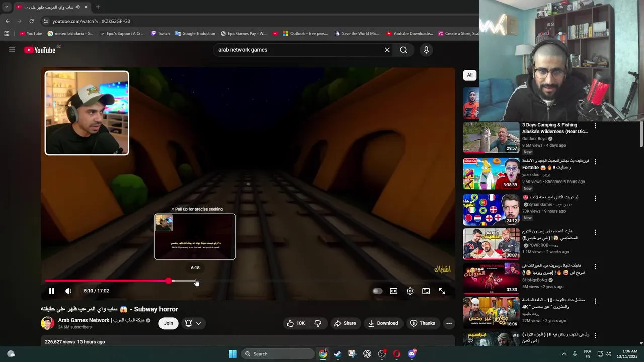The width and height of the screenshot is (644, 362).
Task: Click the browser address bar URL
Action: click(x=91, y=21)
